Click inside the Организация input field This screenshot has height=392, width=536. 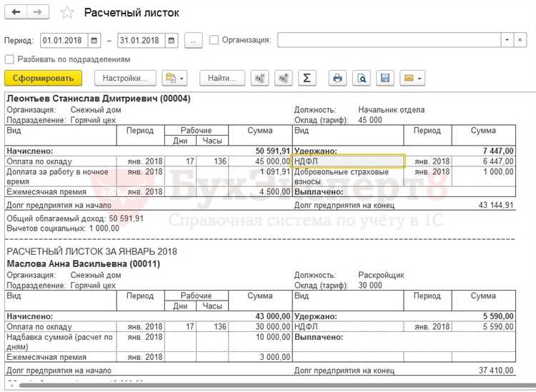click(388, 41)
